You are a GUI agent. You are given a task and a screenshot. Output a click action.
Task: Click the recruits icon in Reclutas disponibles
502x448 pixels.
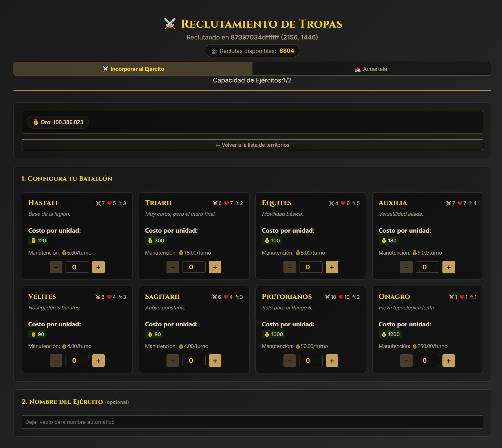[214, 51]
